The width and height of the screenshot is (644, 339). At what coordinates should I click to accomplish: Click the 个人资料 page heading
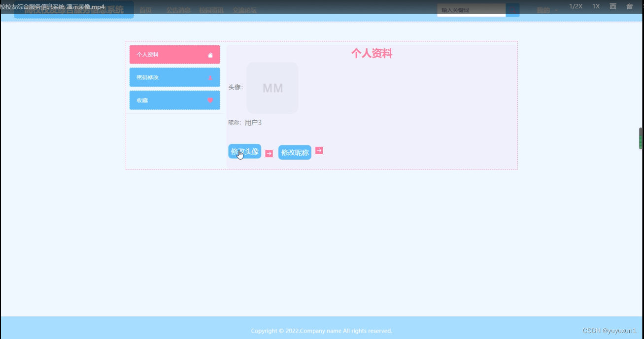pyautogui.click(x=372, y=54)
